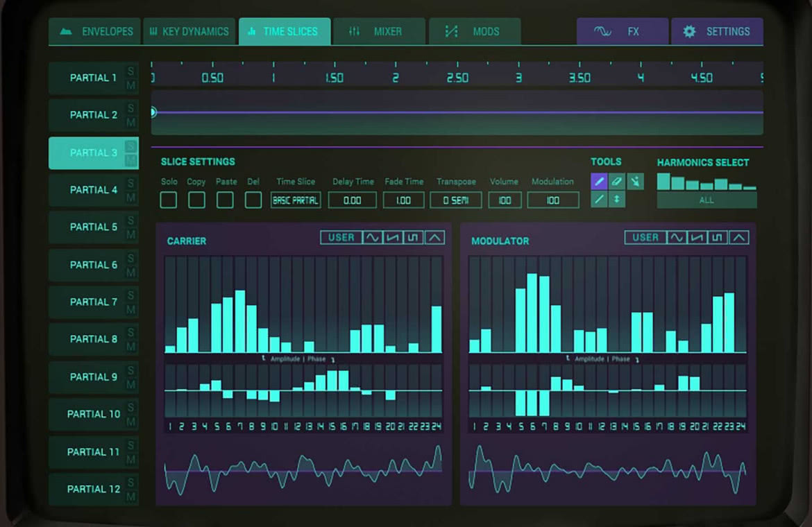Click the Delay Time 0.00 field
This screenshot has width=812, height=527.
click(x=352, y=200)
